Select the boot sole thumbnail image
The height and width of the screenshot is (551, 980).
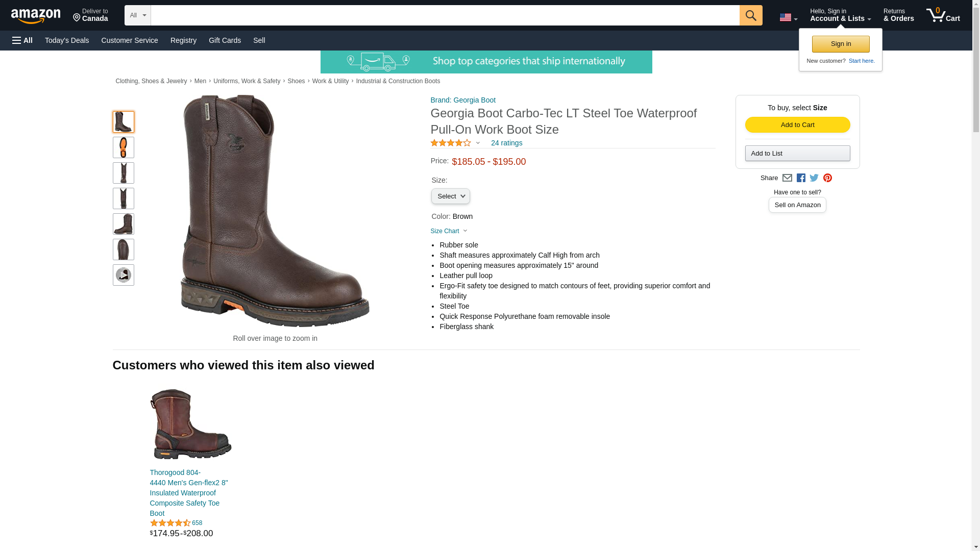point(123,147)
